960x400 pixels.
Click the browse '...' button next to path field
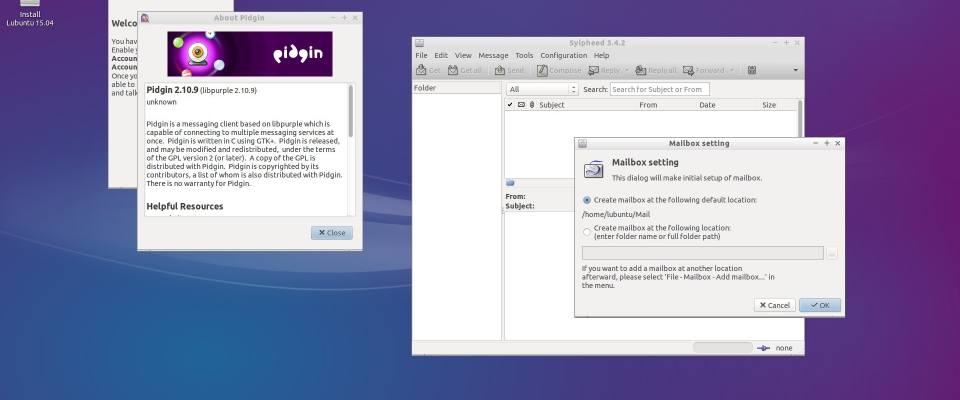pos(831,254)
